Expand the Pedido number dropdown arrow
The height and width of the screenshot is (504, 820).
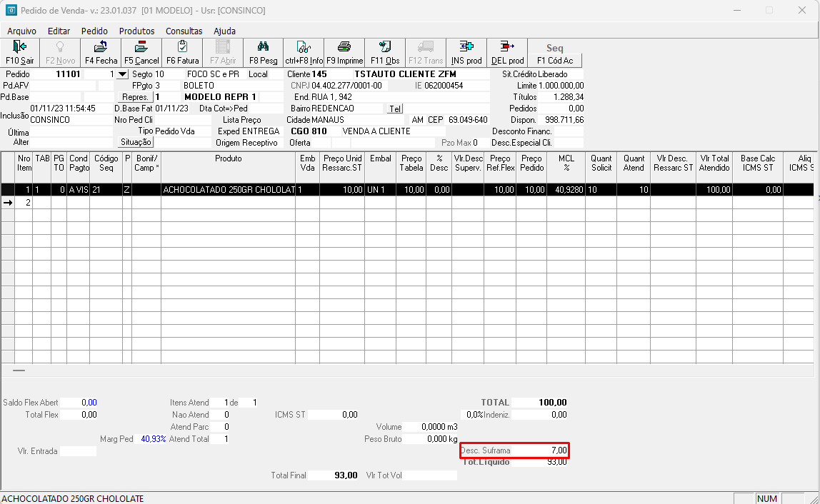[x=122, y=74]
